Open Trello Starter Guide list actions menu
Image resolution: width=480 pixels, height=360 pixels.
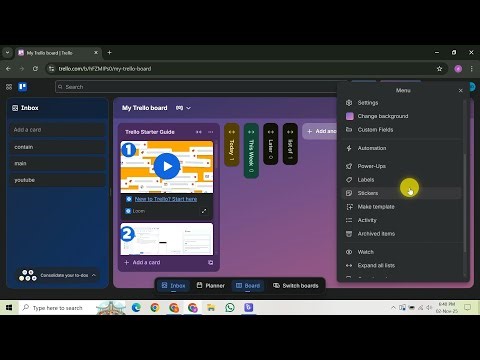211,132
